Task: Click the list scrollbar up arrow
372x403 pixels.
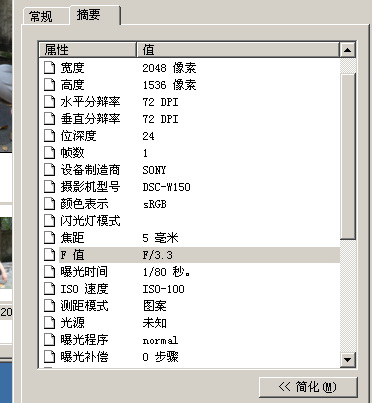Action: (347, 50)
